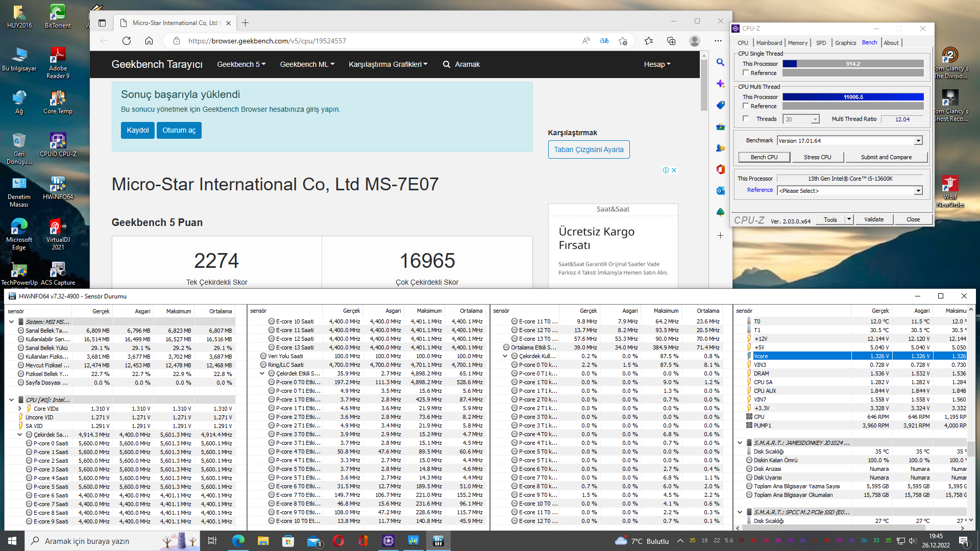Open Edge sidebar search icon
Viewport: 980px width, 551px height.
point(720,62)
